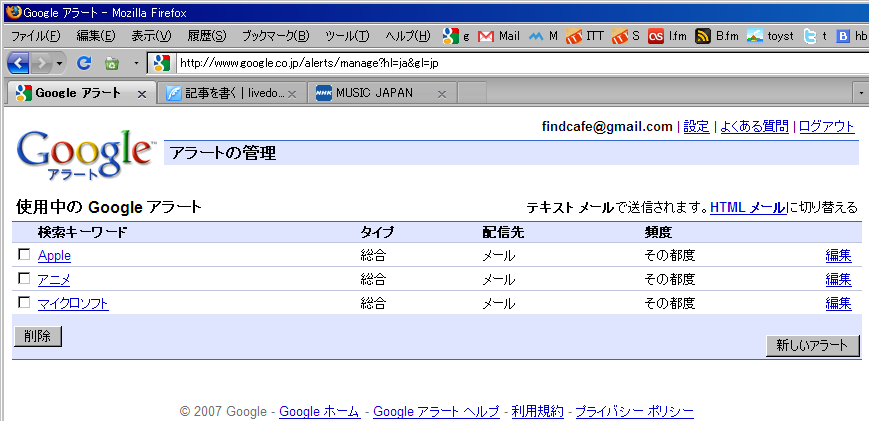Screen dimensions: 869x421
Task: Open the Google 'g' bookmark
Action: click(456, 36)
